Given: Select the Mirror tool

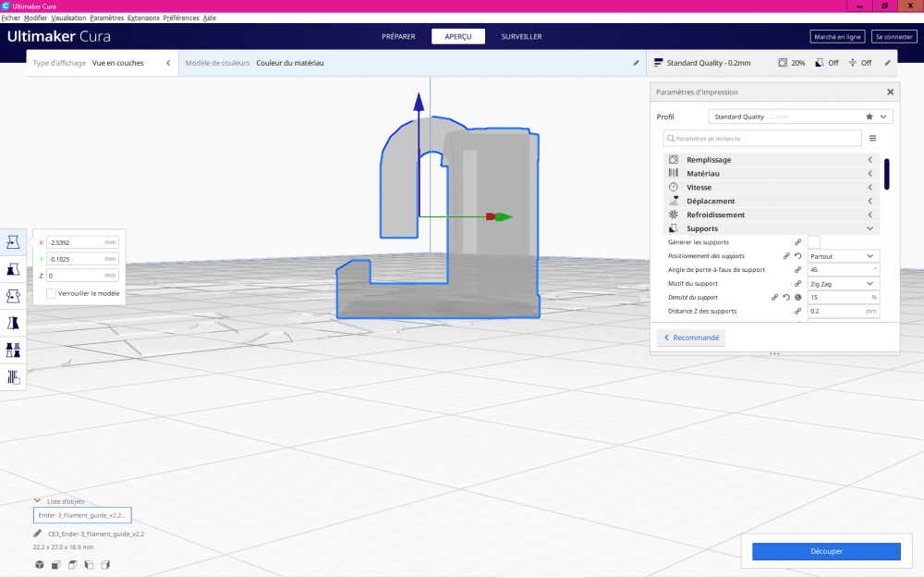Looking at the screenshot, I should (13, 323).
